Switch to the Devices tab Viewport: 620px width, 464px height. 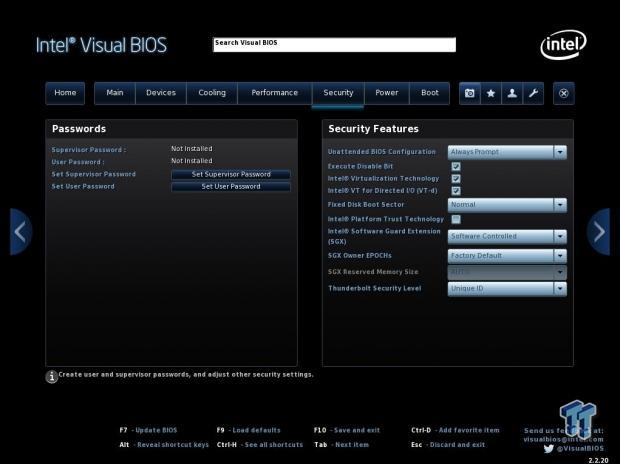click(x=161, y=93)
